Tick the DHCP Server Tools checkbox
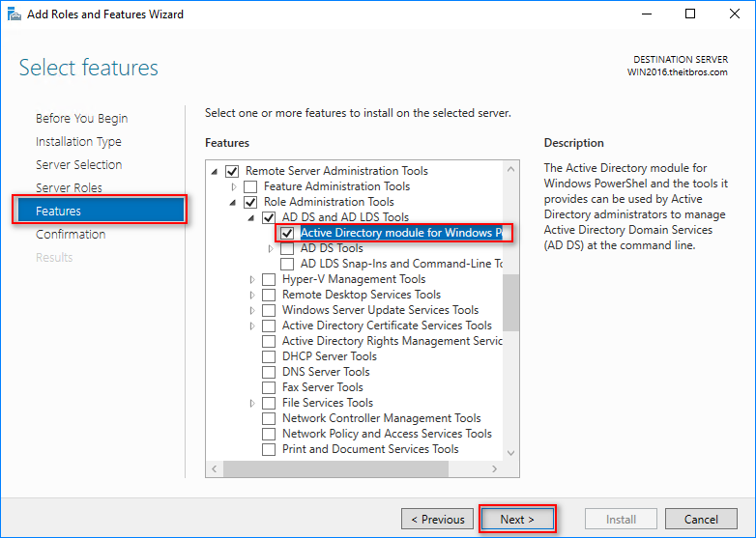The height and width of the screenshot is (538, 756). coord(269,356)
